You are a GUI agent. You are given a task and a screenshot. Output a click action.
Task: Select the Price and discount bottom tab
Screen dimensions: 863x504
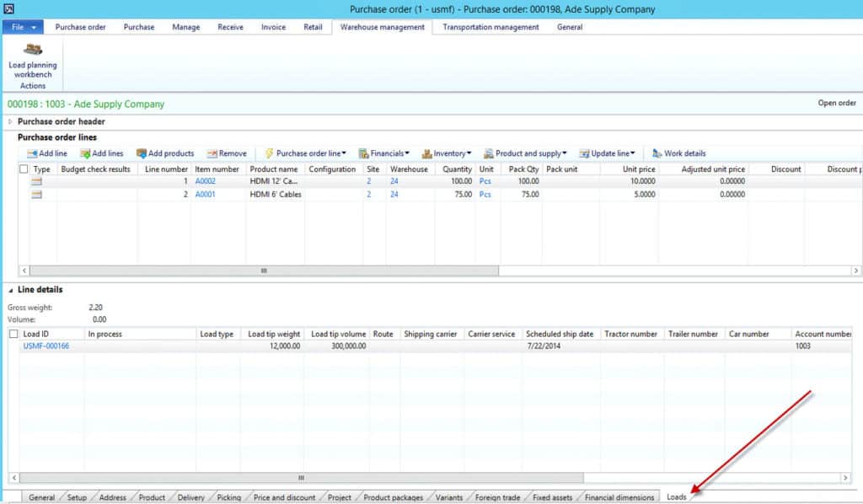click(x=285, y=497)
